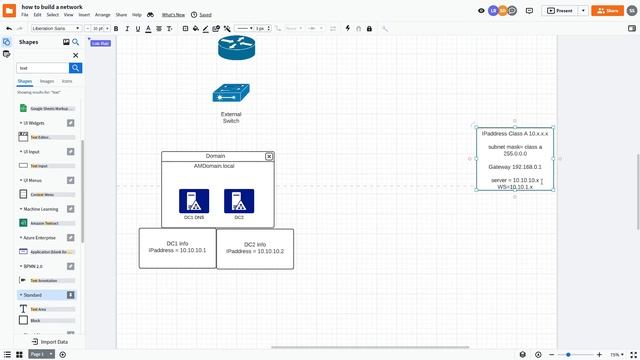Viewport: 640px width, 360px height.
Task: Open the Insert menu
Action: pyautogui.click(x=84, y=15)
